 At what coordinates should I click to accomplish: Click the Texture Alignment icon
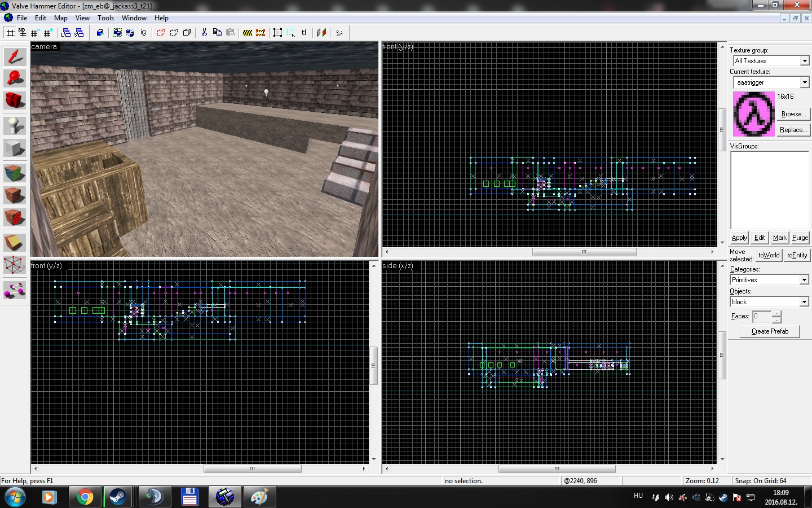click(321, 33)
